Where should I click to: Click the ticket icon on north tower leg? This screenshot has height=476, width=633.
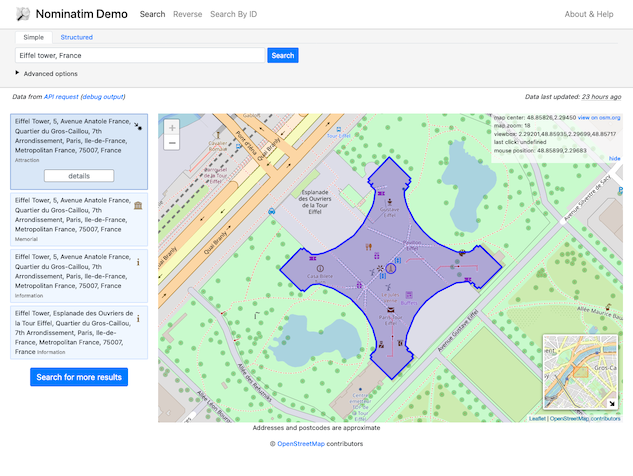tap(381, 194)
